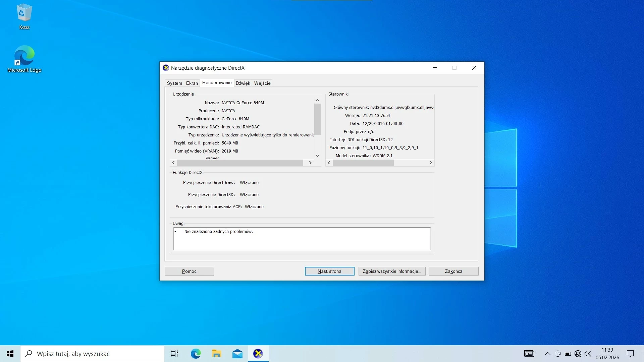Viewport: 644px width, 362px height.
Task: Click the battery icon in the system tray
Action: (x=568, y=354)
